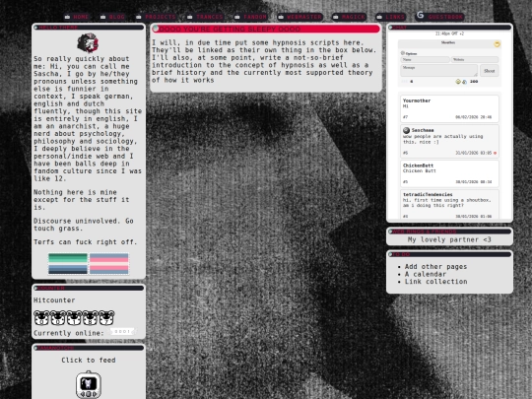Click Sascha's avatar in the chat post
532x399 pixels.
coord(406,130)
